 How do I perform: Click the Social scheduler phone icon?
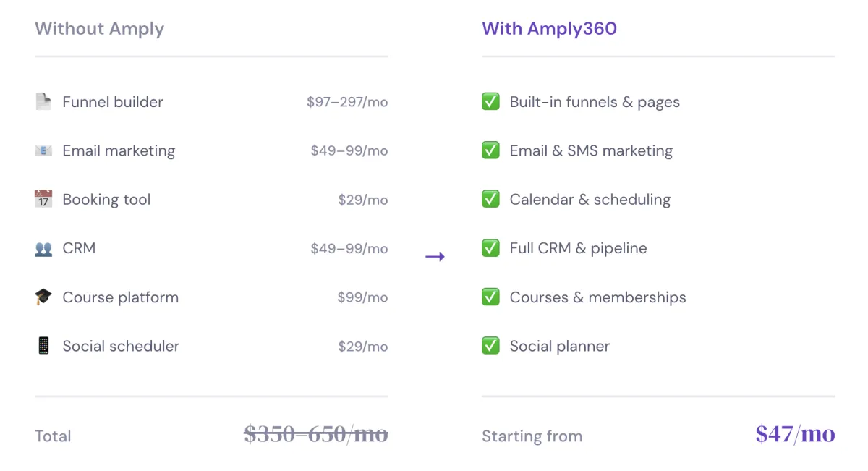coord(43,346)
